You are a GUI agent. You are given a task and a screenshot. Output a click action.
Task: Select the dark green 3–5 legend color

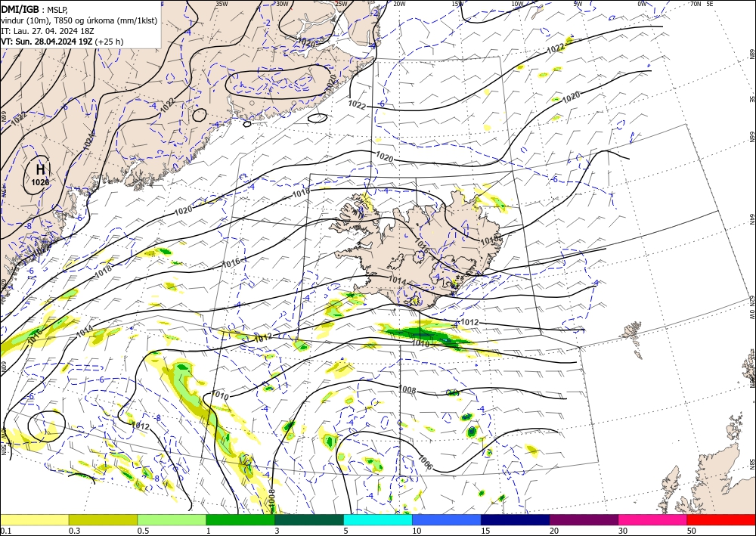[x=309, y=519]
